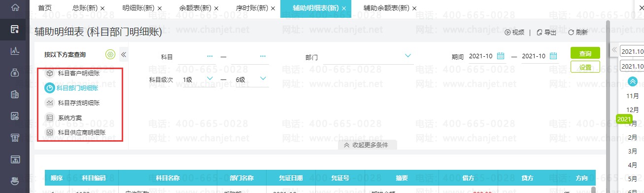Close the 明细账(新) tab
This screenshot has height=193, width=644.
tap(160, 9)
